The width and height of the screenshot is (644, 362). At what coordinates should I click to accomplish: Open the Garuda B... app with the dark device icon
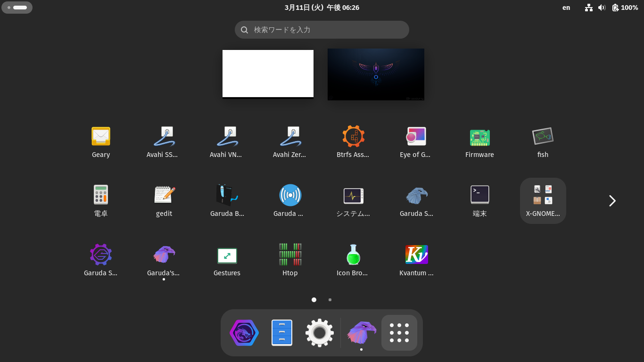pos(227,201)
